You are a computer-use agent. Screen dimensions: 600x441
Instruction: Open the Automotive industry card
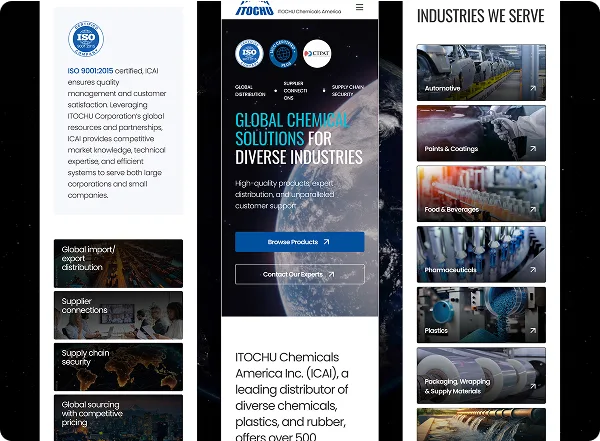[x=481, y=72]
